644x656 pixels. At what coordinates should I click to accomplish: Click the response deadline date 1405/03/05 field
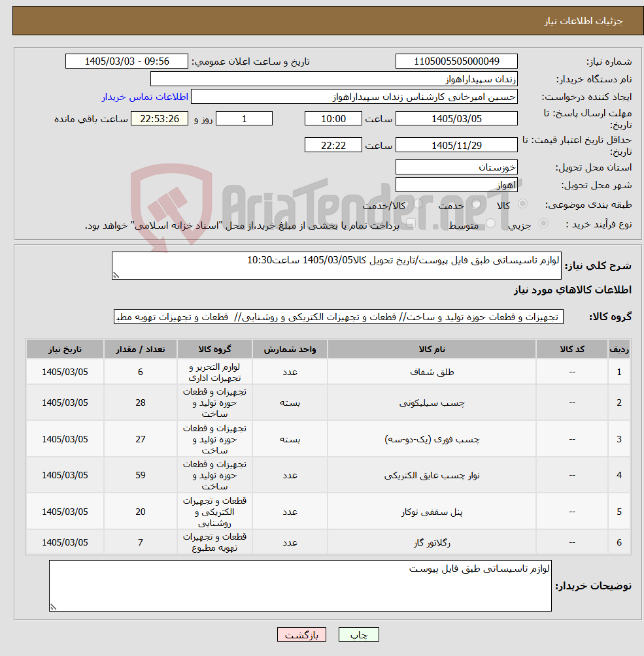pyautogui.click(x=456, y=119)
